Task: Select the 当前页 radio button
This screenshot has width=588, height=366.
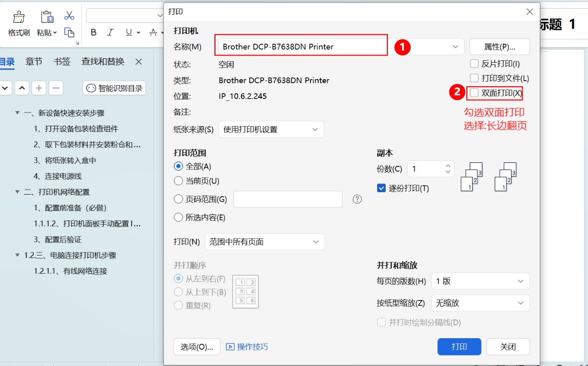Action: (178, 181)
